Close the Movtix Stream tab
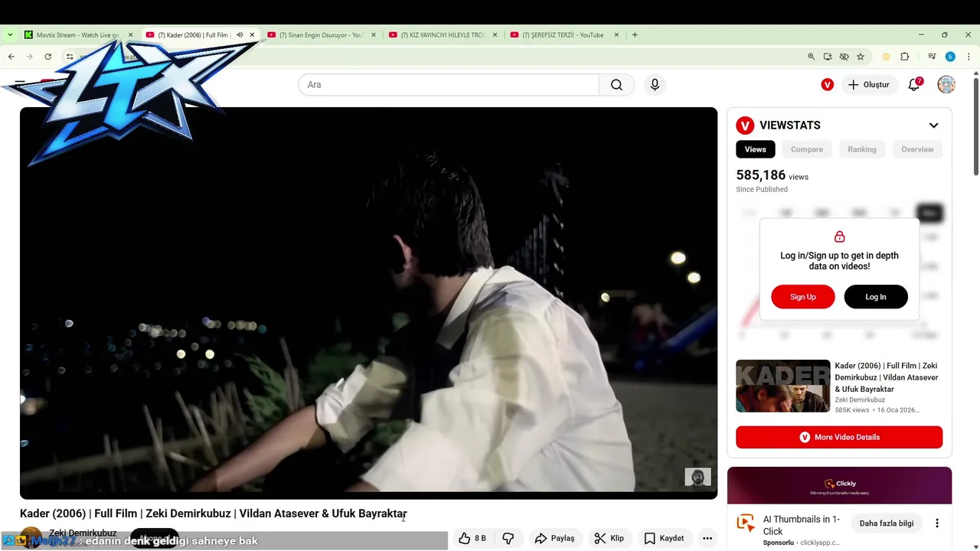The width and height of the screenshot is (980, 551). click(130, 35)
